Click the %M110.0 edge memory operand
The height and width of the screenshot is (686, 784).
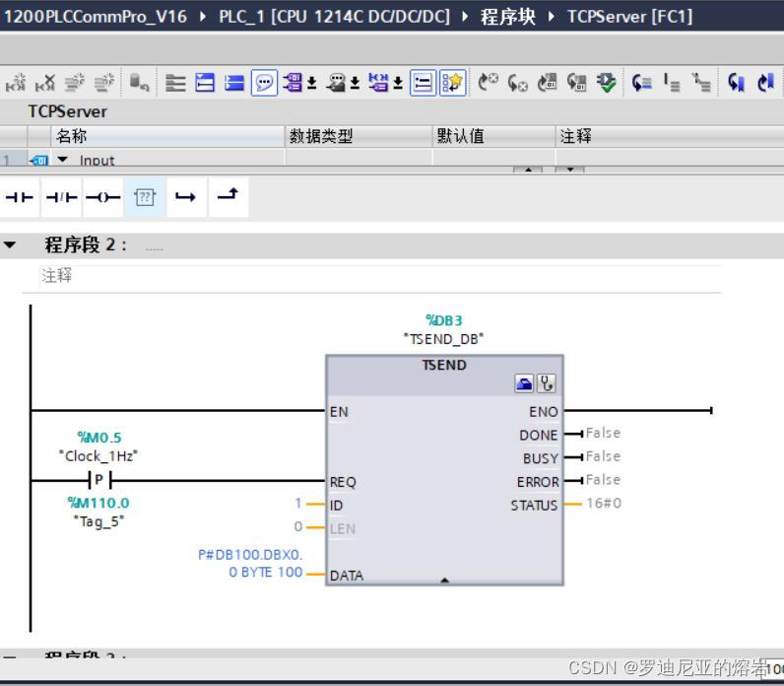[98, 503]
